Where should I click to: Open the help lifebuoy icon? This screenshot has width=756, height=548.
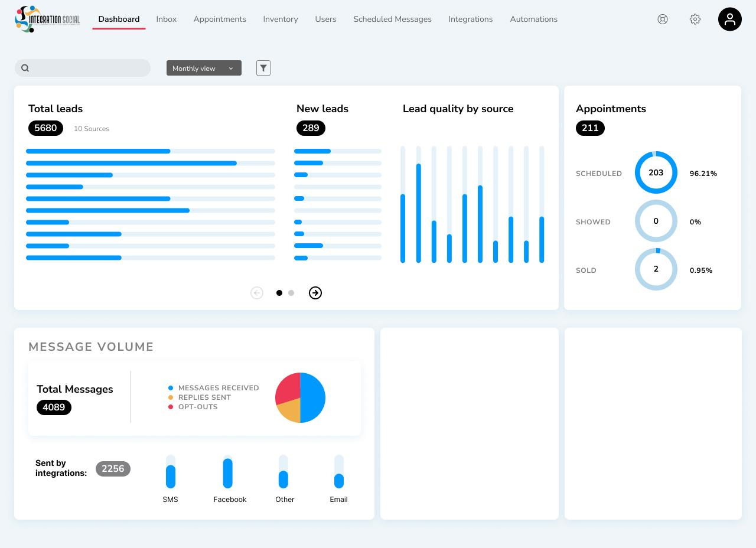click(663, 19)
